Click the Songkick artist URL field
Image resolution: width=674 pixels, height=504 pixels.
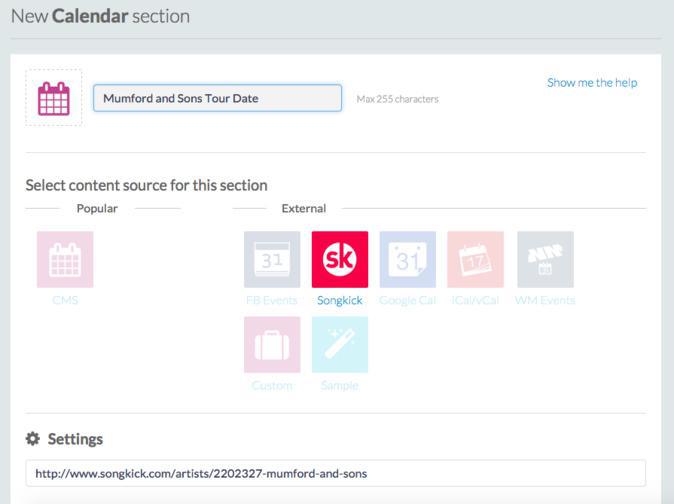(x=335, y=473)
